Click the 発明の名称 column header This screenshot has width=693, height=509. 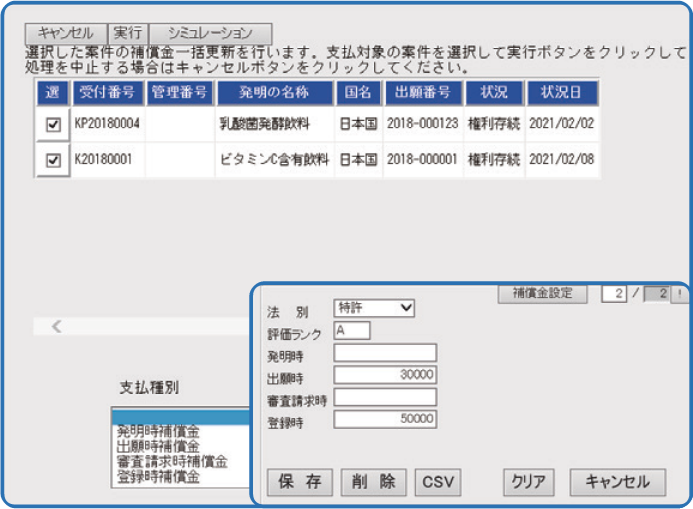tap(274, 93)
